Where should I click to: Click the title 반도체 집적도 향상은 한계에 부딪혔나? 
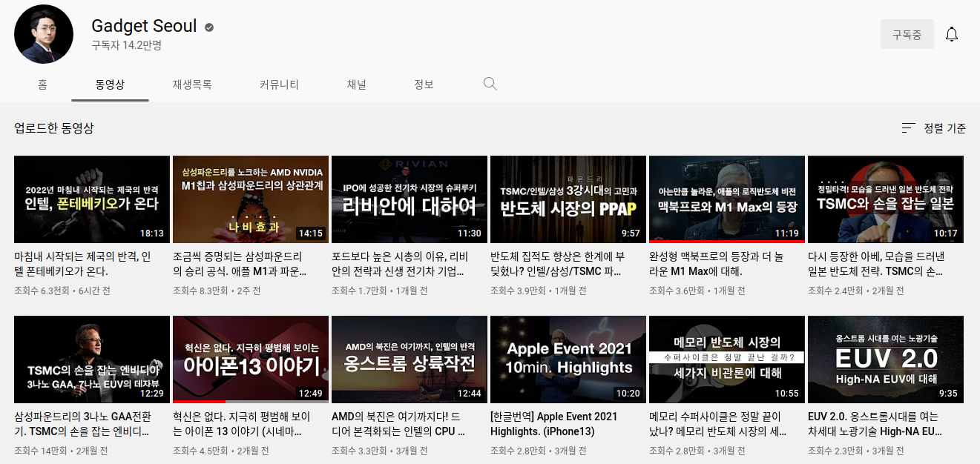coord(559,264)
